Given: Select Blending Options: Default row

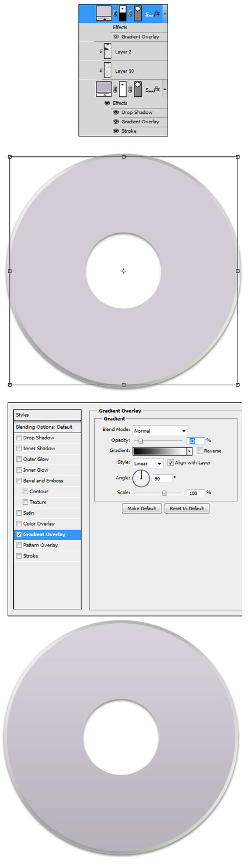Looking at the screenshot, I should coord(47,427).
